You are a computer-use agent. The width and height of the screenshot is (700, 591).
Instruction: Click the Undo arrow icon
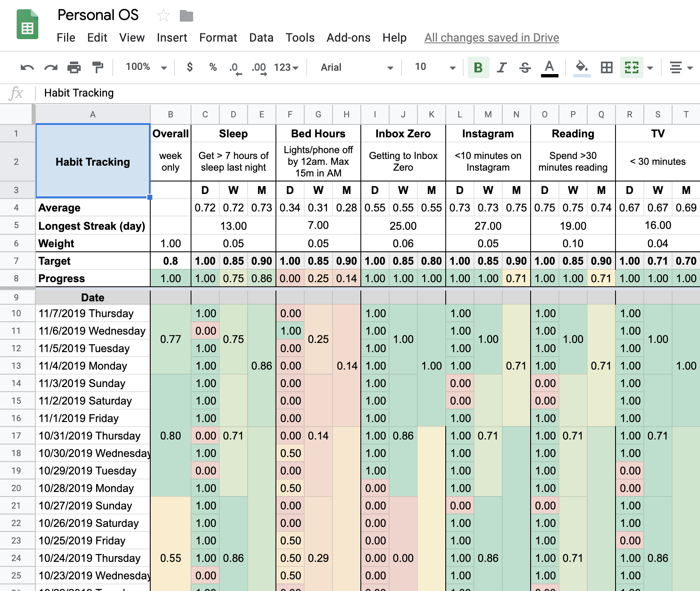pos(27,67)
